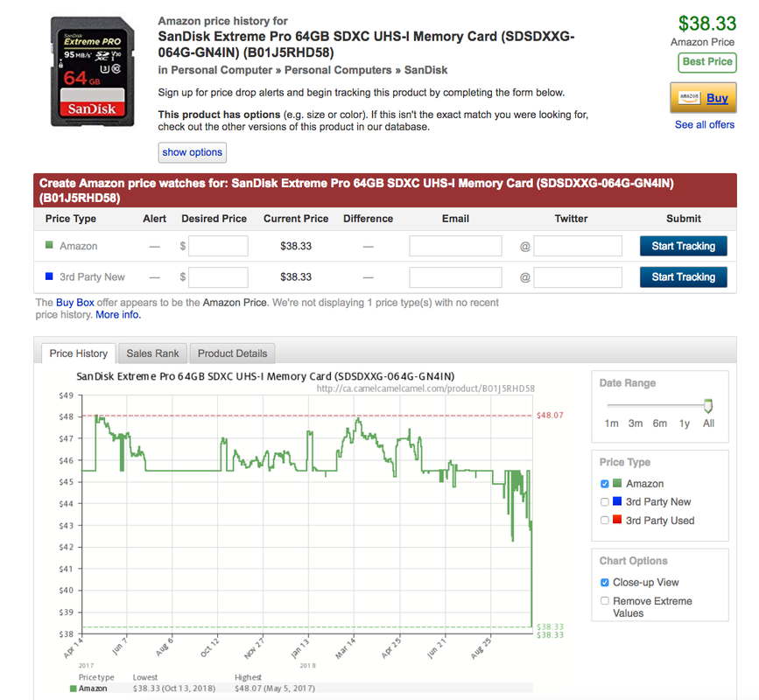Click the Highest $48.07 (May 5, 2017) entry

click(x=275, y=688)
